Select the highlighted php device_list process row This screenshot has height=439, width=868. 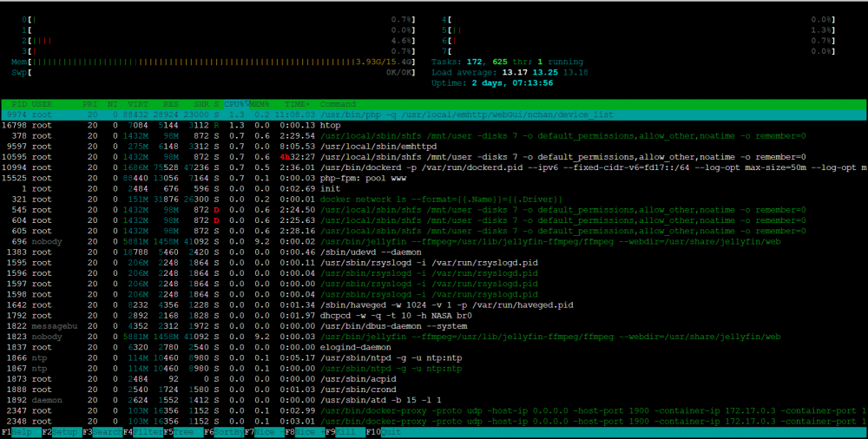point(434,115)
